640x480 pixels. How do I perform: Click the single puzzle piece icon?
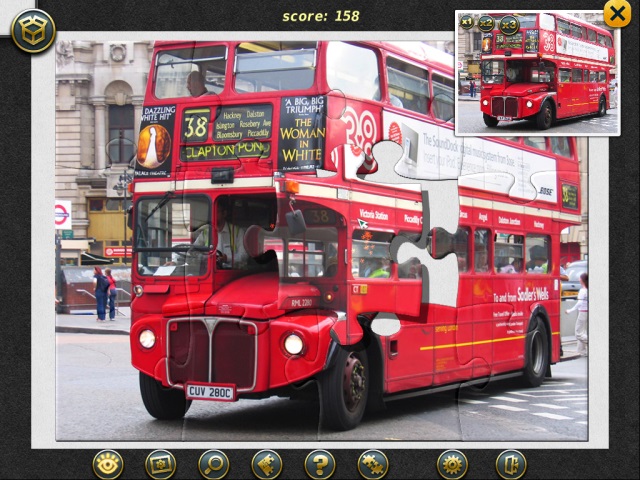click(266, 464)
